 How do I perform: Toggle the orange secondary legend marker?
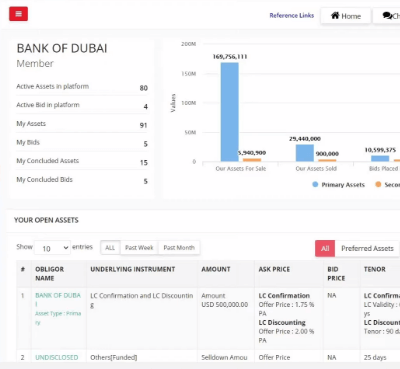click(x=378, y=184)
